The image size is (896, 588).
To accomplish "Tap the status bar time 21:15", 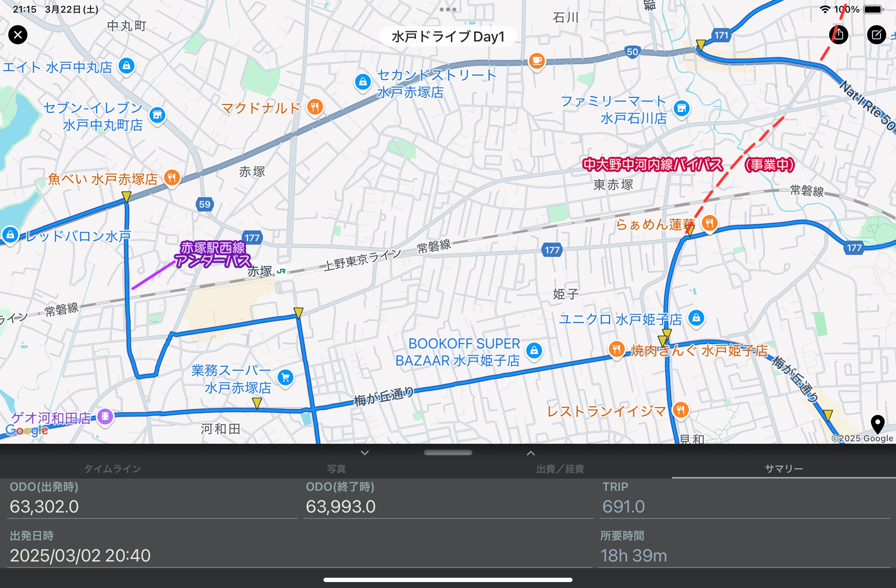I will click(x=25, y=9).
